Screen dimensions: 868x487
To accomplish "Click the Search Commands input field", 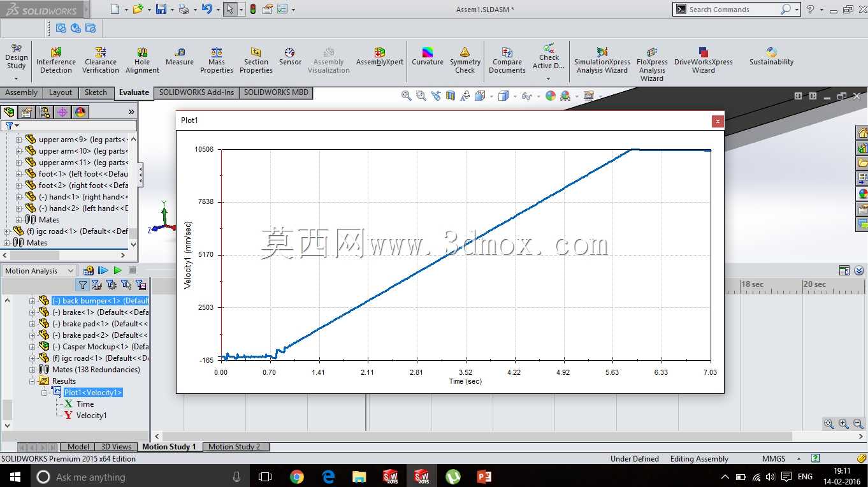I will 733,10.
